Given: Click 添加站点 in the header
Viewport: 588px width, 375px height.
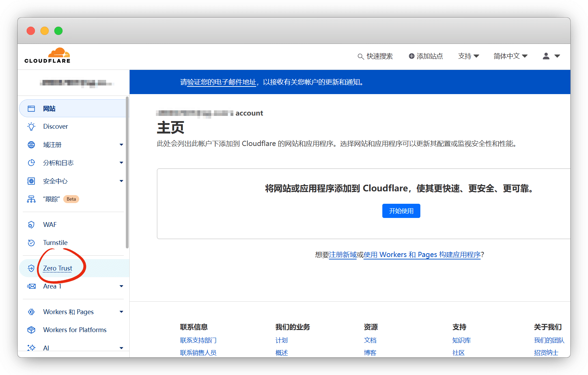Looking at the screenshot, I should 426,56.
